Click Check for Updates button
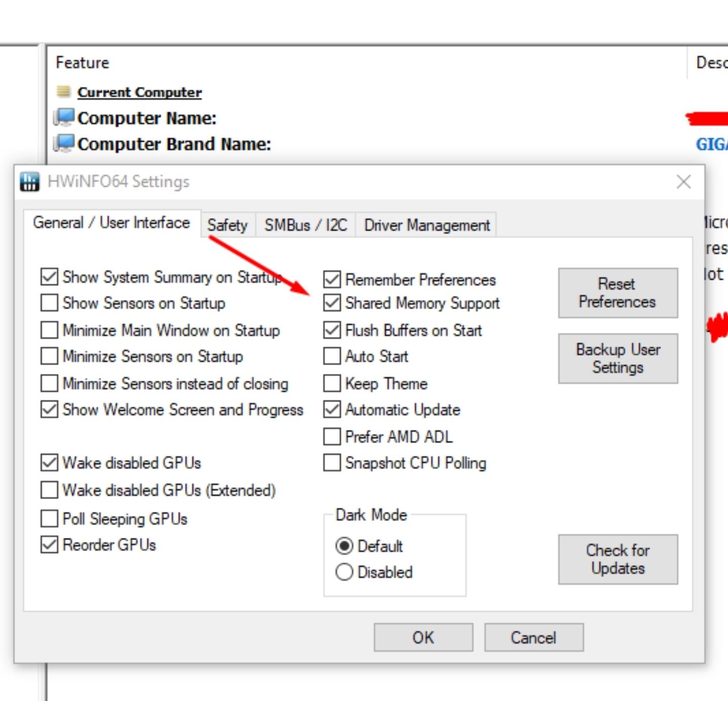The height and width of the screenshot is (701, 728). 618,559
